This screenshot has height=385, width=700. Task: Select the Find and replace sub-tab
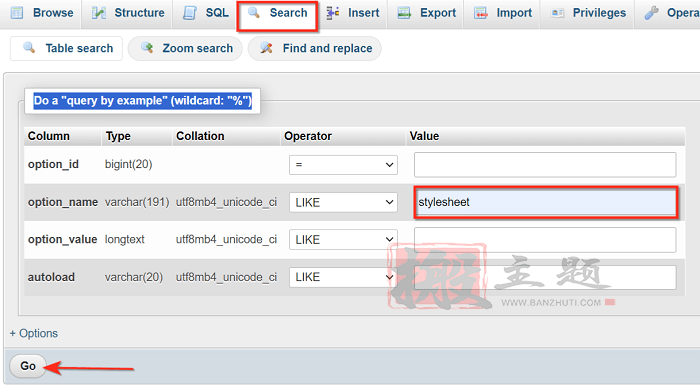point(315,48)
